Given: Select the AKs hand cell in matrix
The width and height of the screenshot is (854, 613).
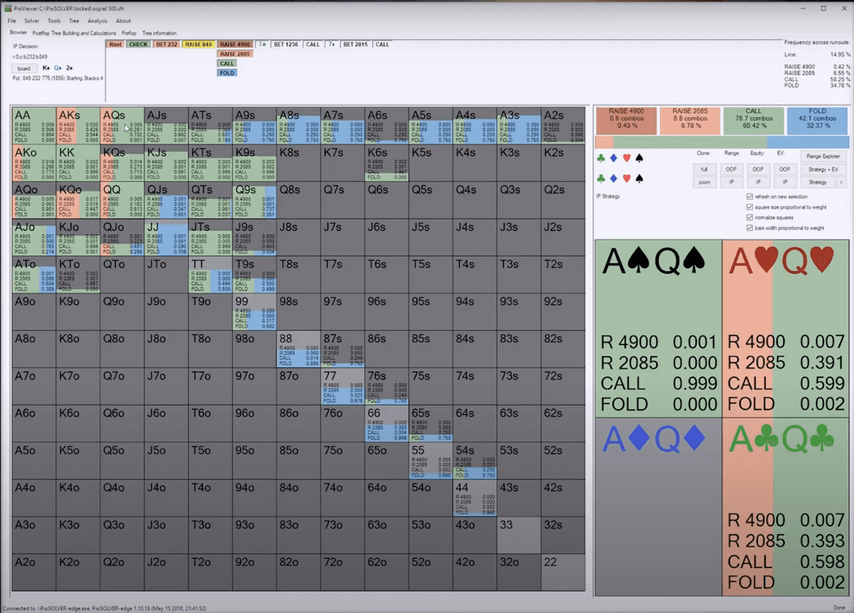Looking at the screenshot, I should [x=78, y=125].
